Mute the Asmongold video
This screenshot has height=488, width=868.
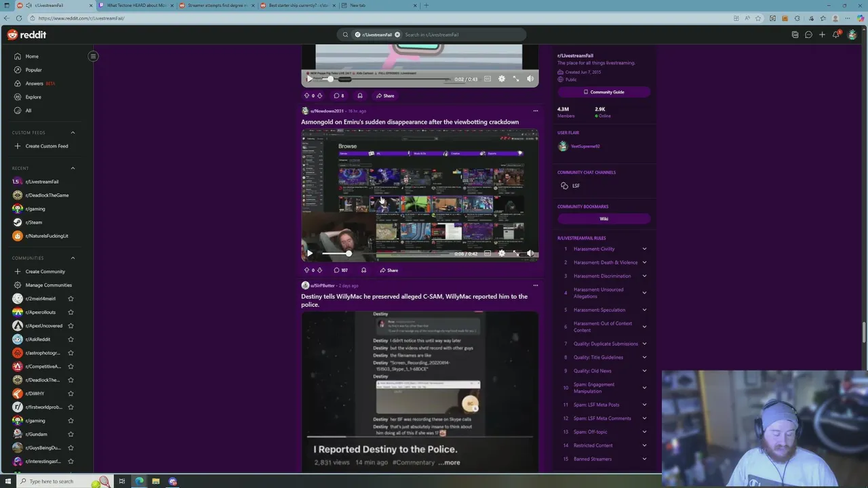tap(530, 253)
